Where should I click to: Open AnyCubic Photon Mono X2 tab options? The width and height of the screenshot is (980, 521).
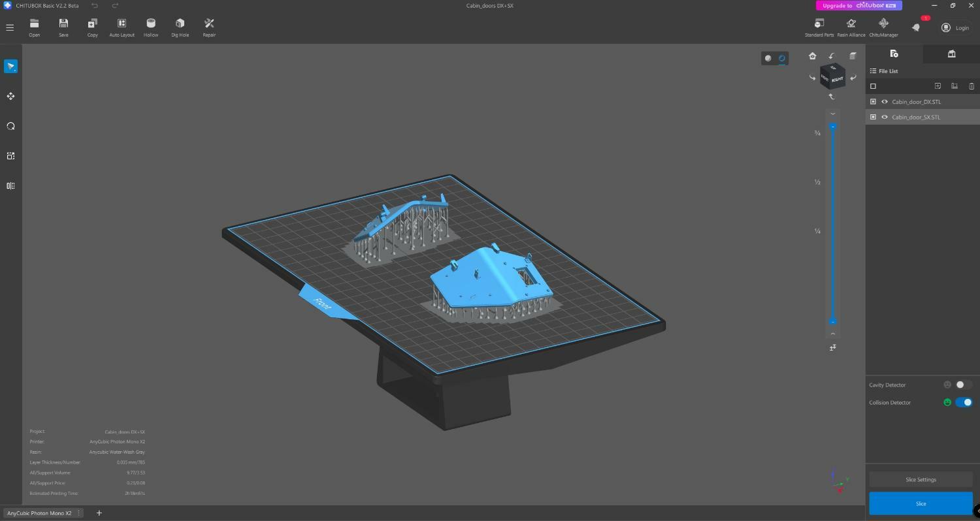tap(79, 513)
